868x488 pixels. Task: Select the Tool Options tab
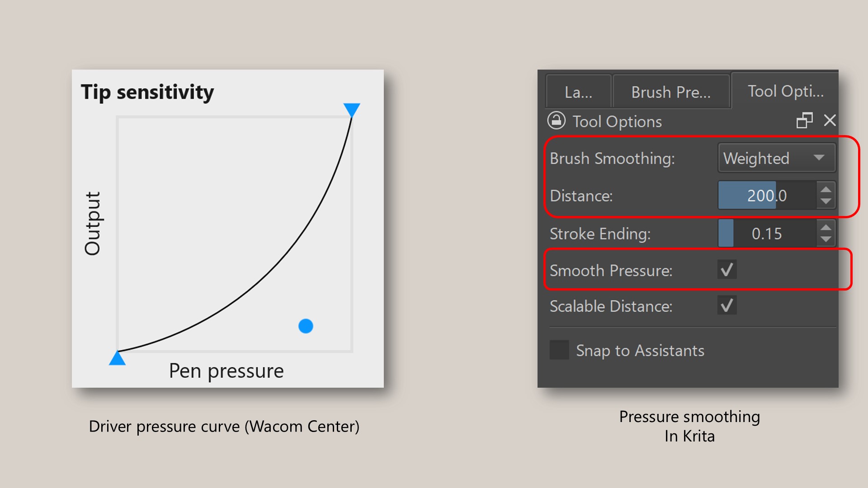785,91
